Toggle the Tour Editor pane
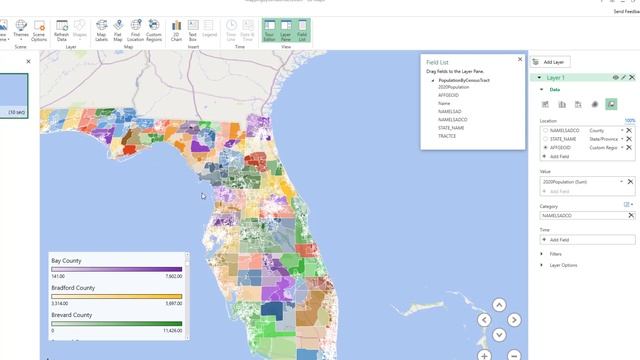This screenshot has width=640, height=360. (x=269, y=30)
